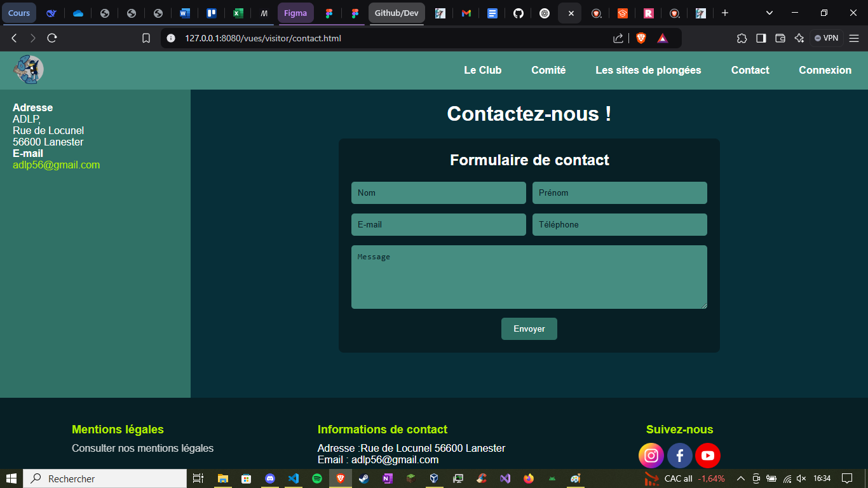Click the Brave Rewards triangle icon
Image resolution: width=868 pixels, height=488 pixels.
[663, 37]
